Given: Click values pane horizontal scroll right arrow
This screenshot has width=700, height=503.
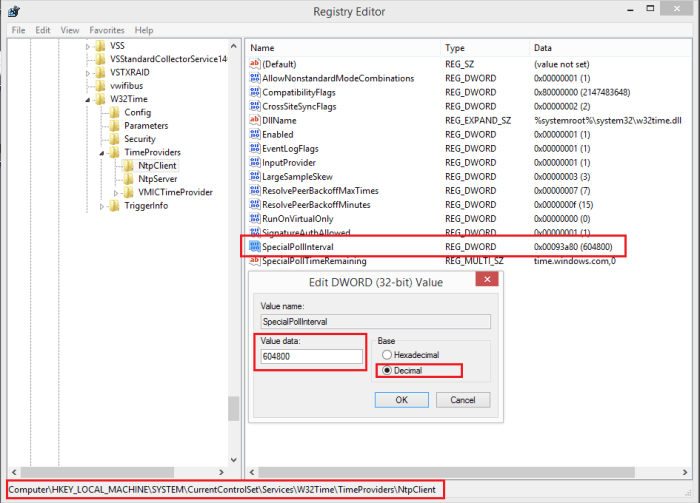Looking at the screenshot, I should pos(685,472).
